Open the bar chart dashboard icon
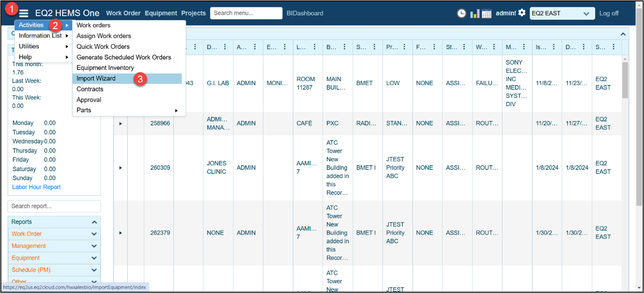Viewport: 644px width, 293px height. coord(474,13)
